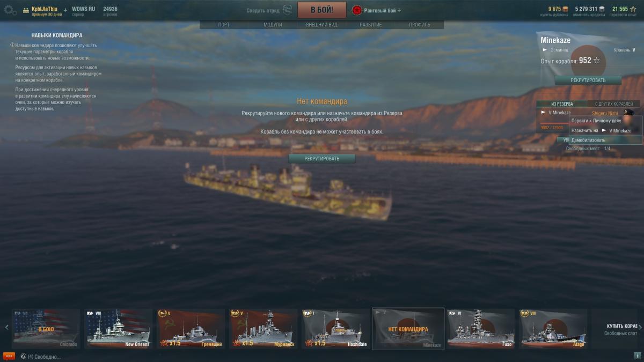Click the info icon in bottom corner
Screen dimensions: 644x362
638,356
